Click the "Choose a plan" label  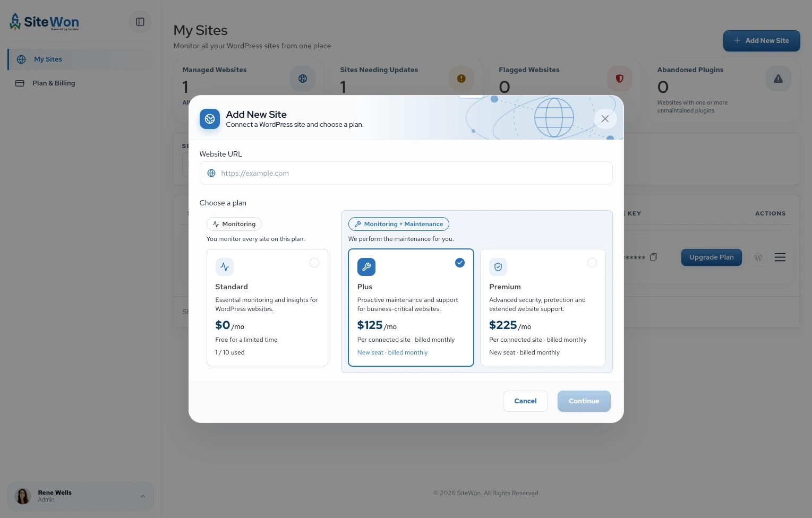coord(223,203)
